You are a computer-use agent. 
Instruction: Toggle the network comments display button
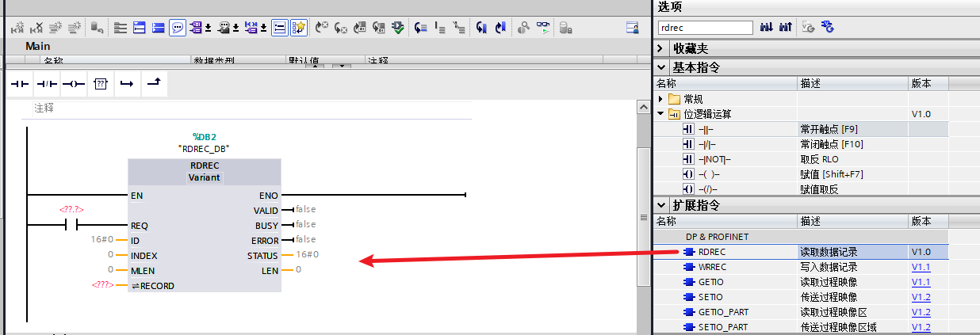(178, 28)
